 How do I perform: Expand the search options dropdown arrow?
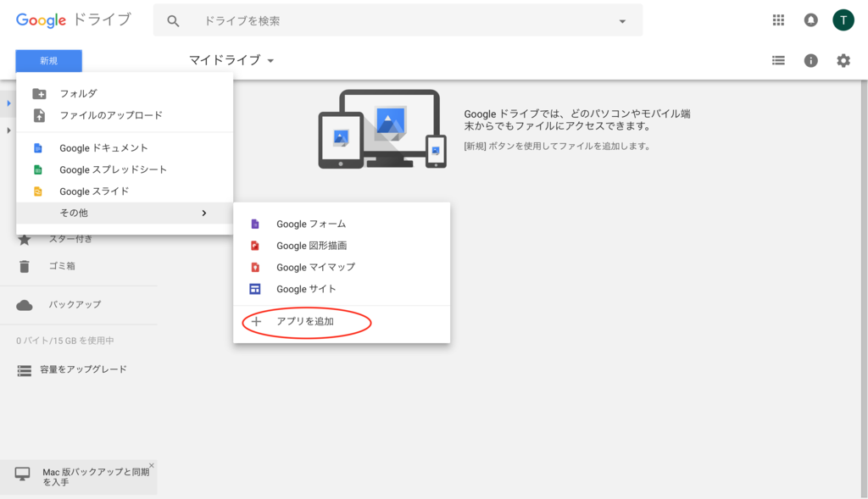point(623,19)
